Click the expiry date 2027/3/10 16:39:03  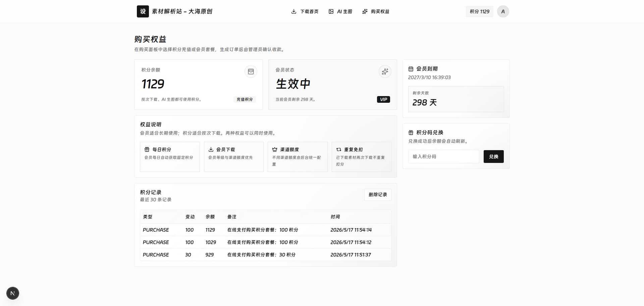[x=429, y=78]
